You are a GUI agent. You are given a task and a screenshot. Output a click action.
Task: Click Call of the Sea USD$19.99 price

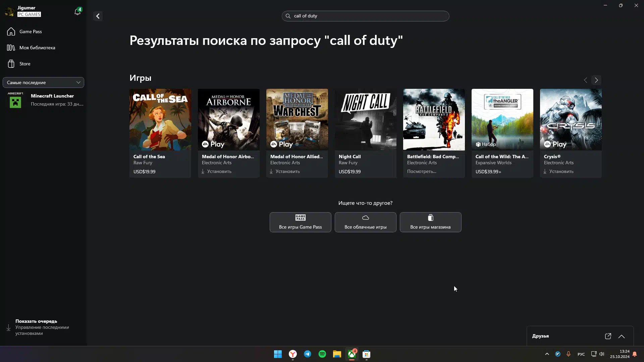[144, 172]
